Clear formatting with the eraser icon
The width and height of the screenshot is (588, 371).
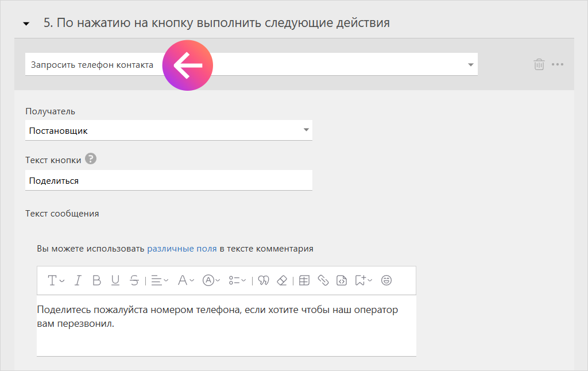(281, 280)
